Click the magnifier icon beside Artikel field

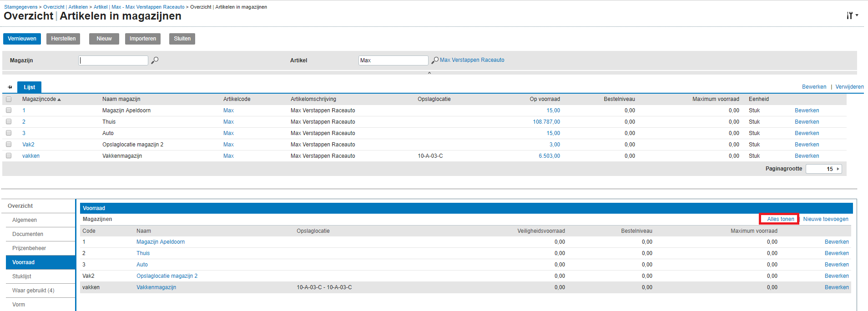point(435,60)
